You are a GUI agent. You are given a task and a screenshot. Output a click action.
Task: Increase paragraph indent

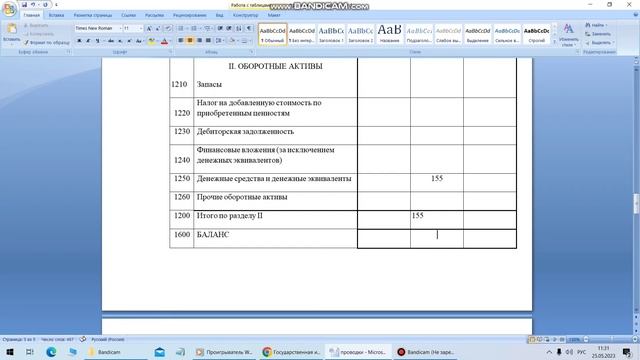click(229, 28)
